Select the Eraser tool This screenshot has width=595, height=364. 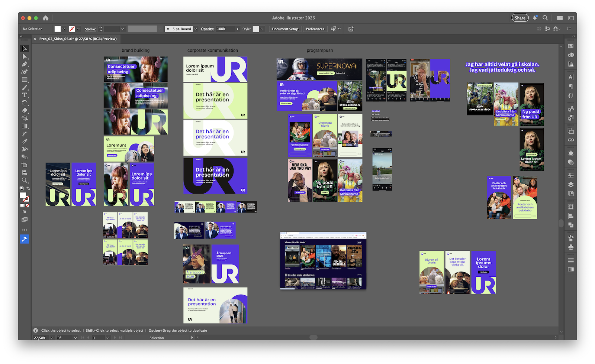tap(25, 110)
